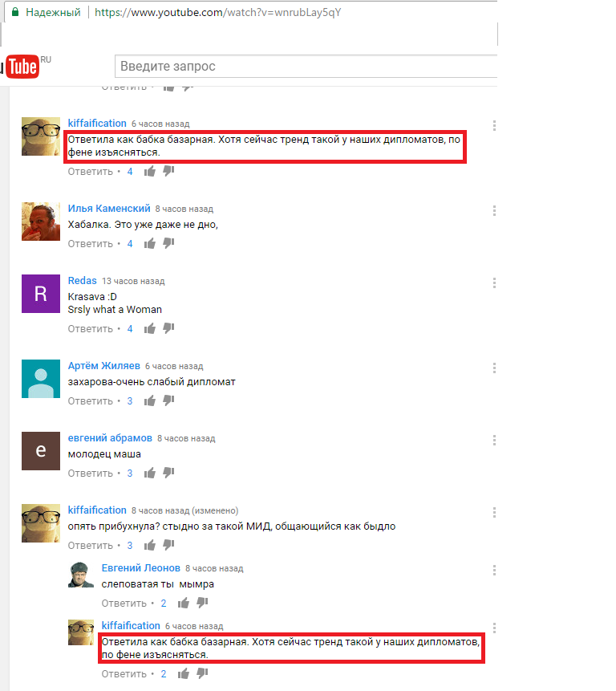Image resolution: width=616 pixels, height=691 pixels.
Task: Dislike Илья Каменский's comment
Action: click(x=168, y=243)
